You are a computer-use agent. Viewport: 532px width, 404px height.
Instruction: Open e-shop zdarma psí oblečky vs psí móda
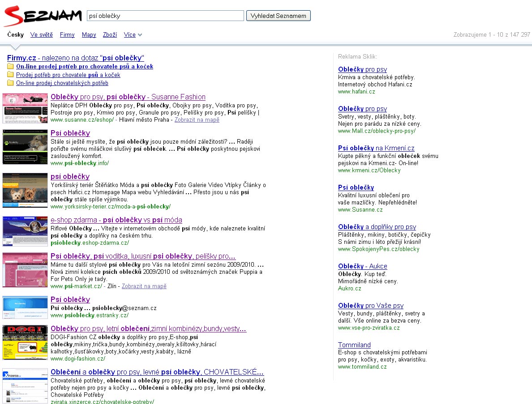click(116, 220)
